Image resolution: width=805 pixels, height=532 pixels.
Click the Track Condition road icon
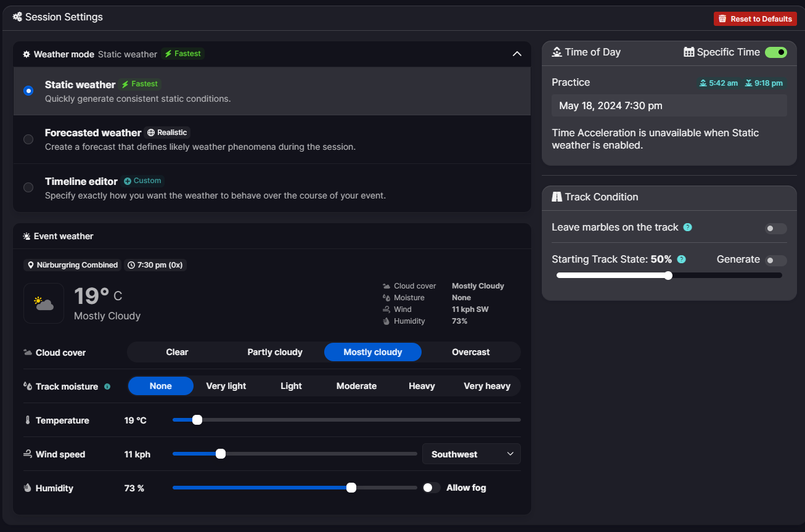point(557,197)
